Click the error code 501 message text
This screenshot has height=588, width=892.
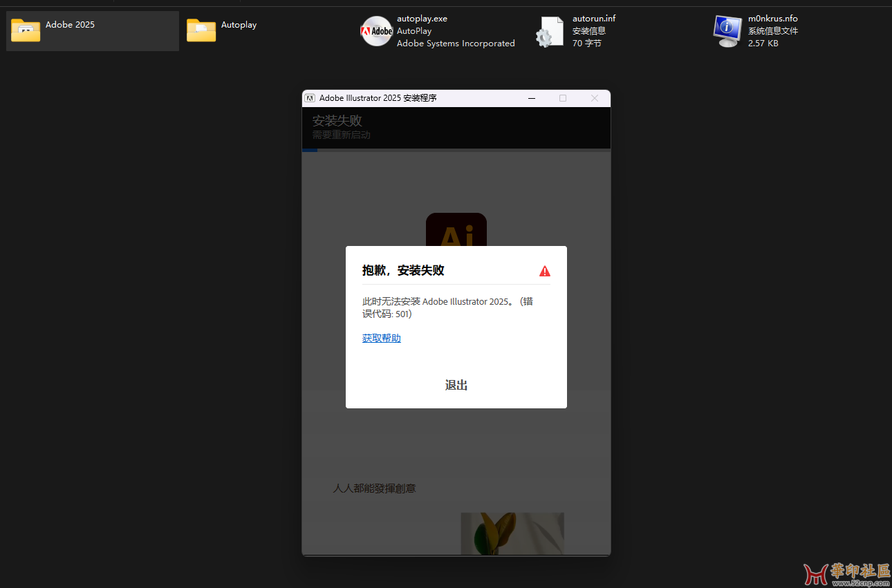tap(448, 307)
